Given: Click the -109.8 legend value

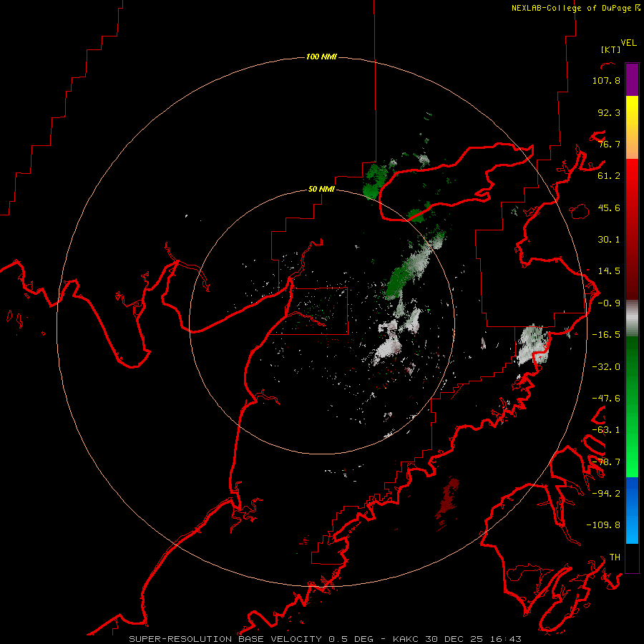Looking at the screenshot, I should point(603,525).
